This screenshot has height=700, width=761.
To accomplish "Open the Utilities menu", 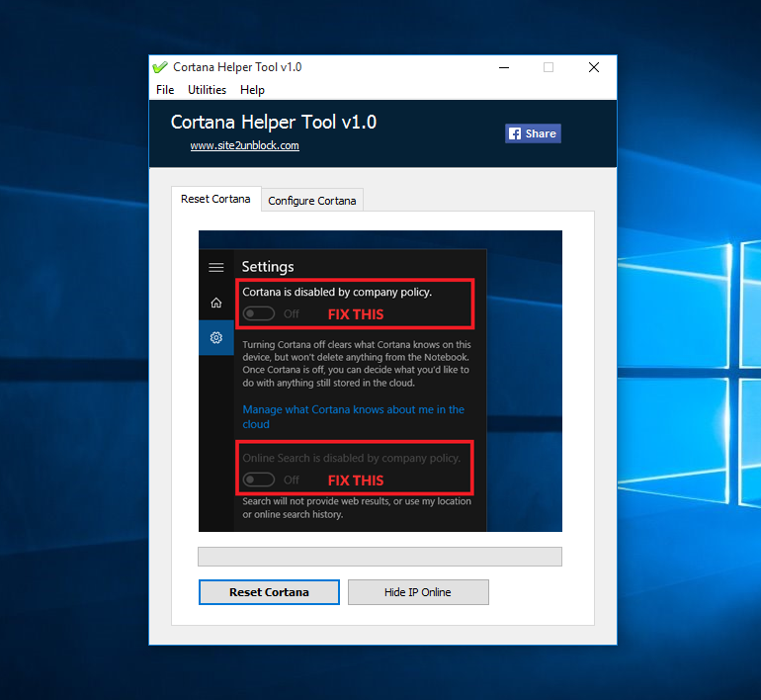I will click(207, 90).
